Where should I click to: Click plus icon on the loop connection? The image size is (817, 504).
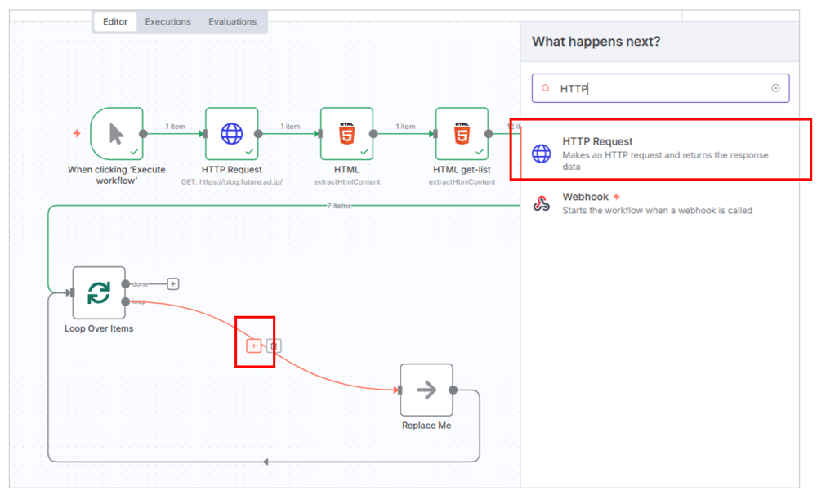[x=254, y=346]
